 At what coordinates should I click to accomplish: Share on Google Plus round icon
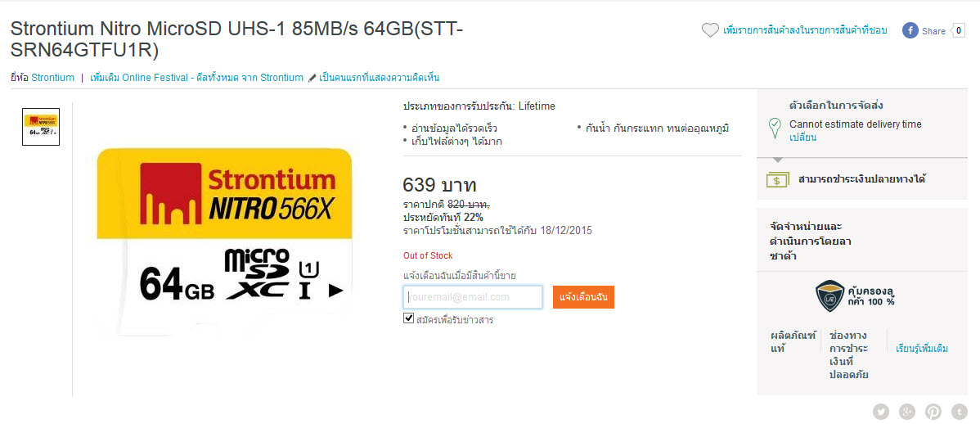click(907, 412)
